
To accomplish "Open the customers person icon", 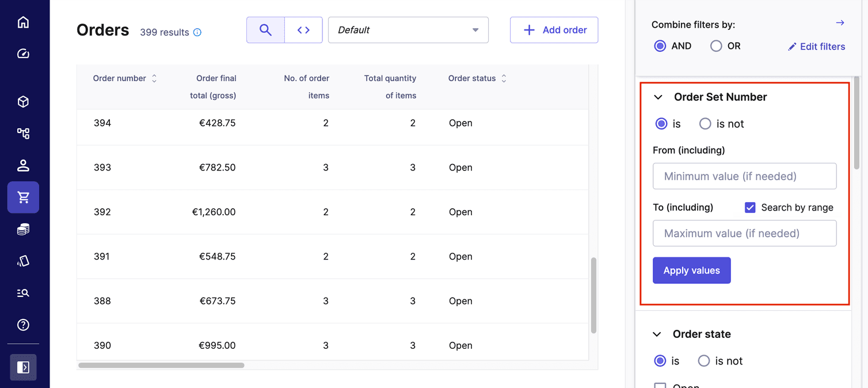I will 23,166.
